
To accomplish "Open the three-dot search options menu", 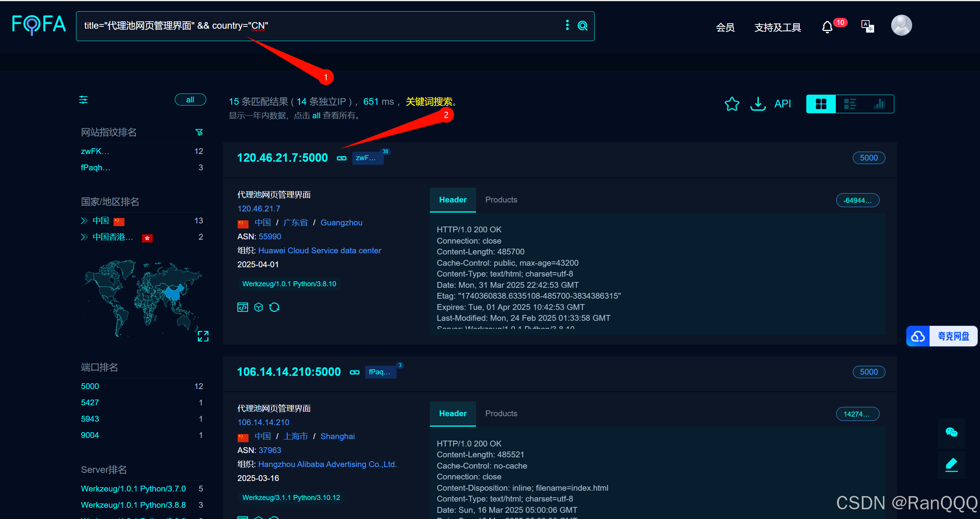I will (567, 25).
